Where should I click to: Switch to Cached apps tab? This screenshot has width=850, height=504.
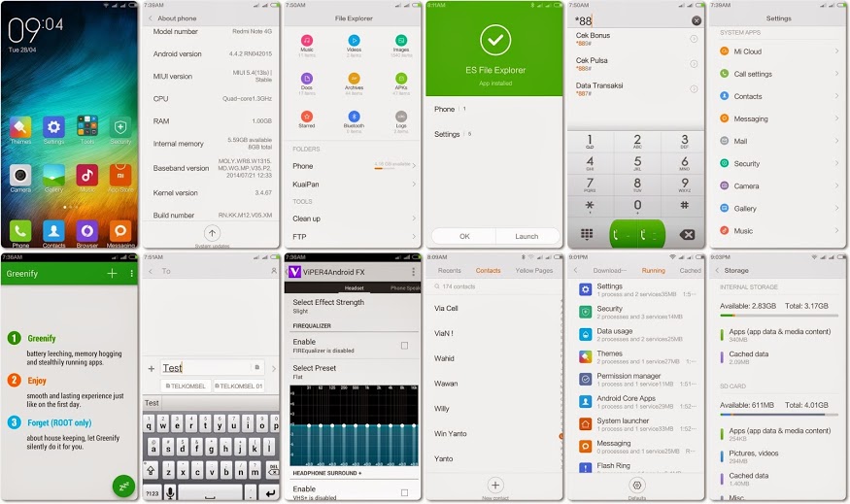[690, 270]
